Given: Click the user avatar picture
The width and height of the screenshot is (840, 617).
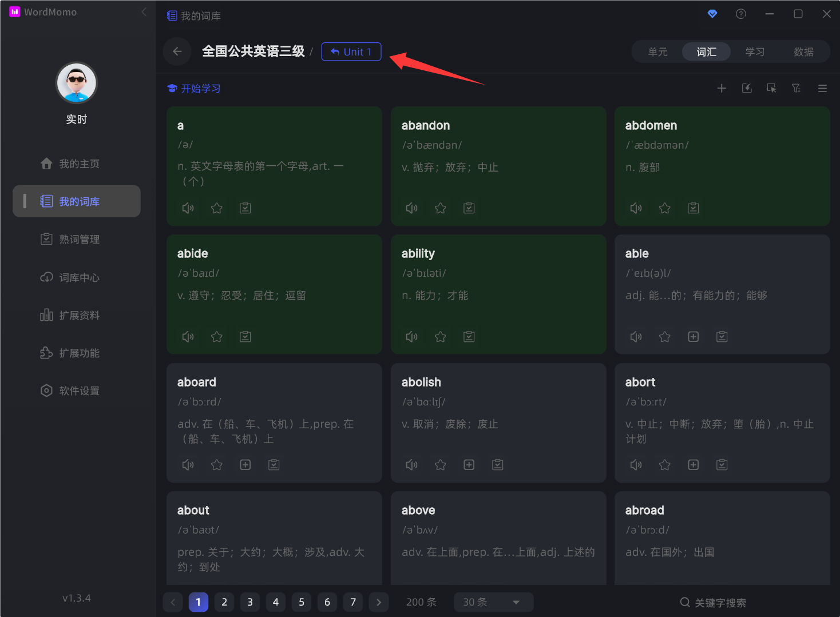Looking at the screenshot, I should click(x=77, y=83).
